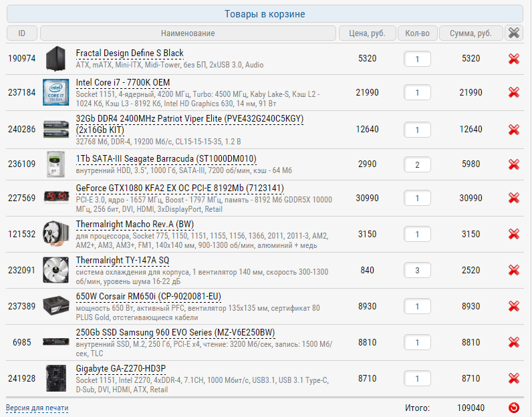Click quantity field for Fractal Design case
Screen dimensions: 532x417
(x=417, y=59)
